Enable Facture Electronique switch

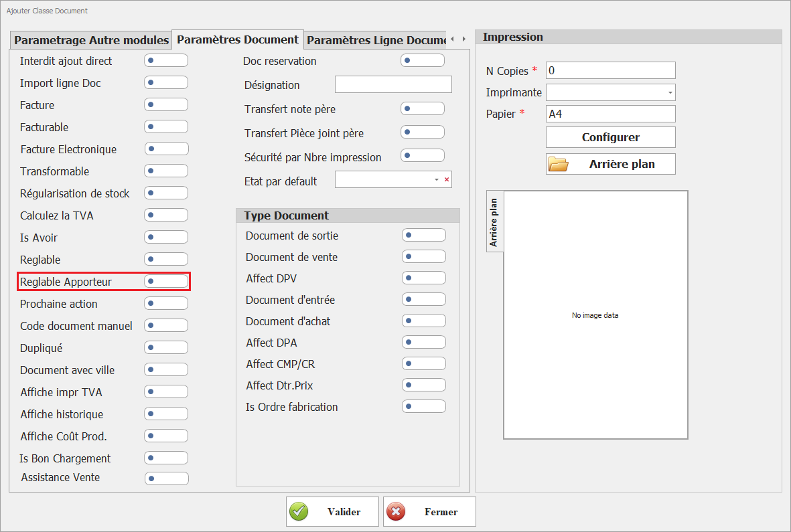(167, 149)
